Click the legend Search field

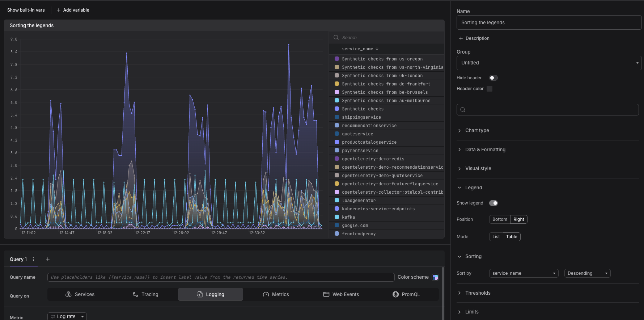click(x=391, y=38)
